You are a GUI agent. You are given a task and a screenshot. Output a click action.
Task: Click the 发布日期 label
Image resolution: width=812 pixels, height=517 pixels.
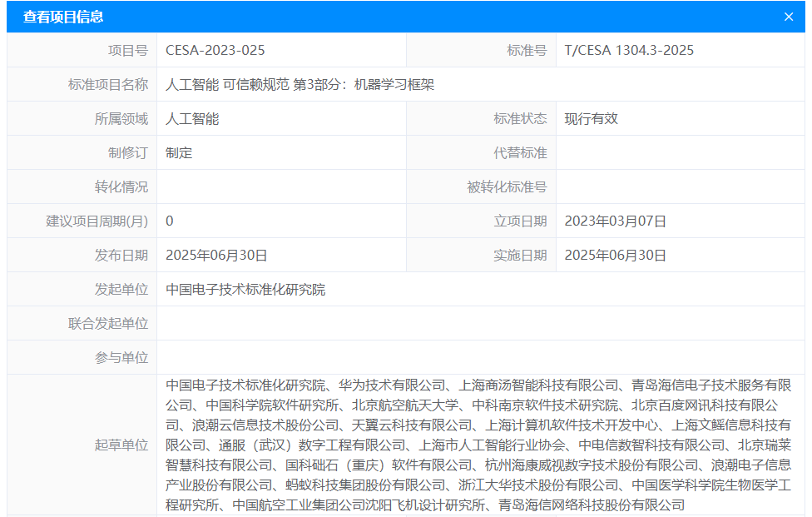[121, 256]
